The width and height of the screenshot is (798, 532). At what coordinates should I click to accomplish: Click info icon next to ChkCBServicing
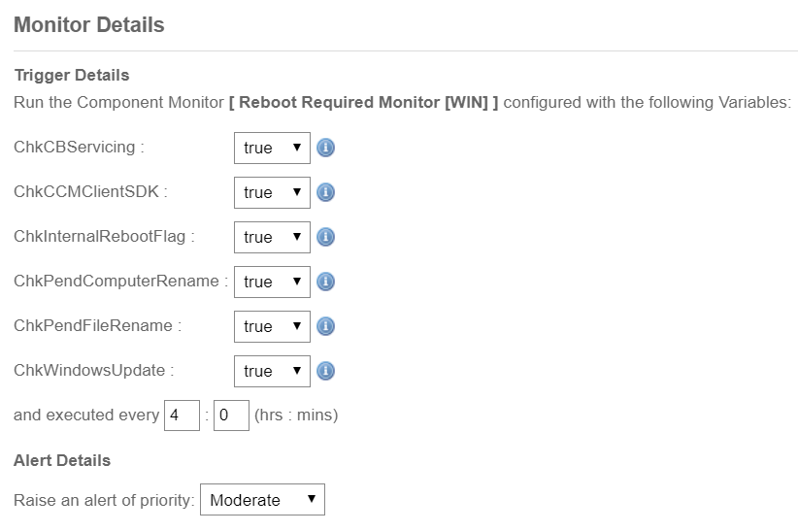(326, 149)
